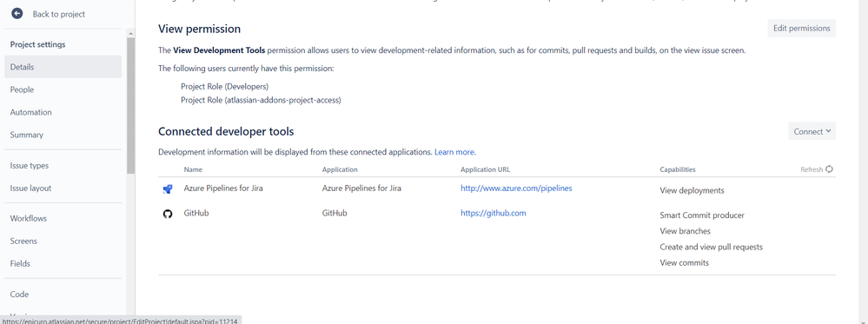The width and height of the screenshot is (868, 324).
Task: Click the View permission heading
Action: (x=199, y=29)
